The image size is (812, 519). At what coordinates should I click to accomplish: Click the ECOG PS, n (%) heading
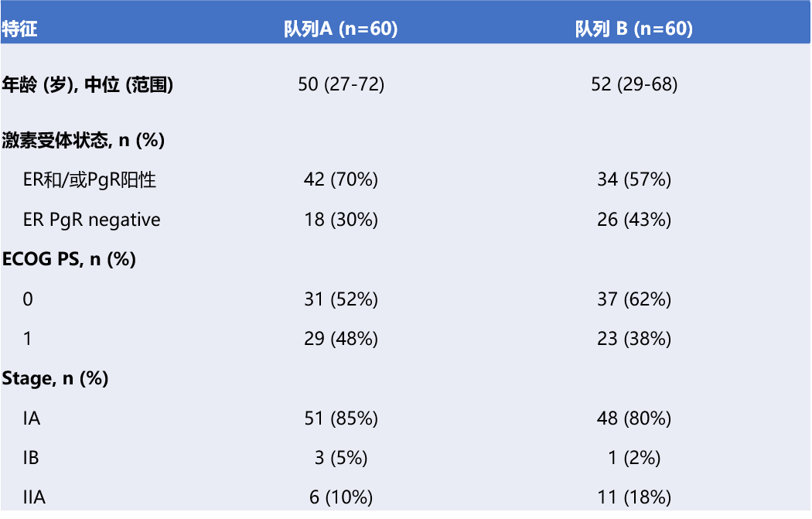tap(70, 259)
